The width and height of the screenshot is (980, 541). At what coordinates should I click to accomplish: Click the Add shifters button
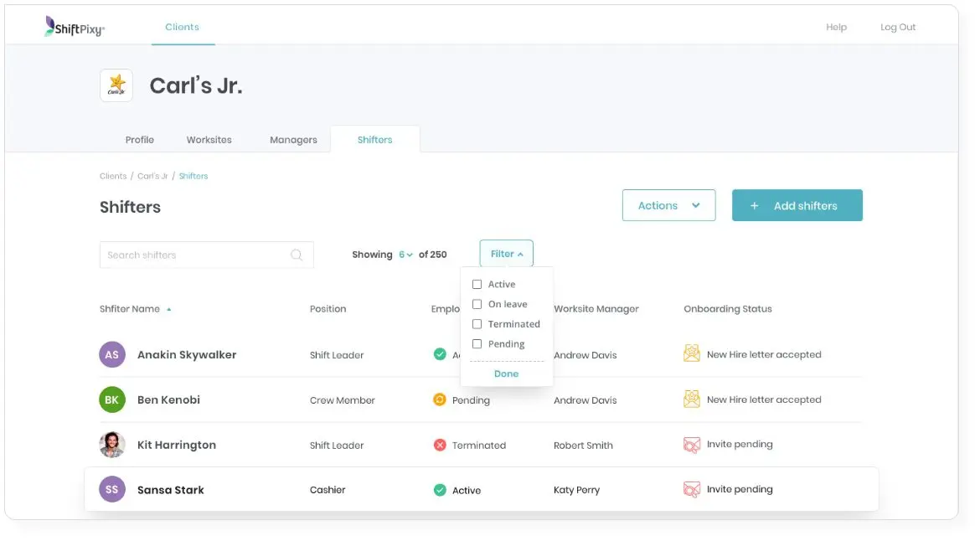point(797,205)
